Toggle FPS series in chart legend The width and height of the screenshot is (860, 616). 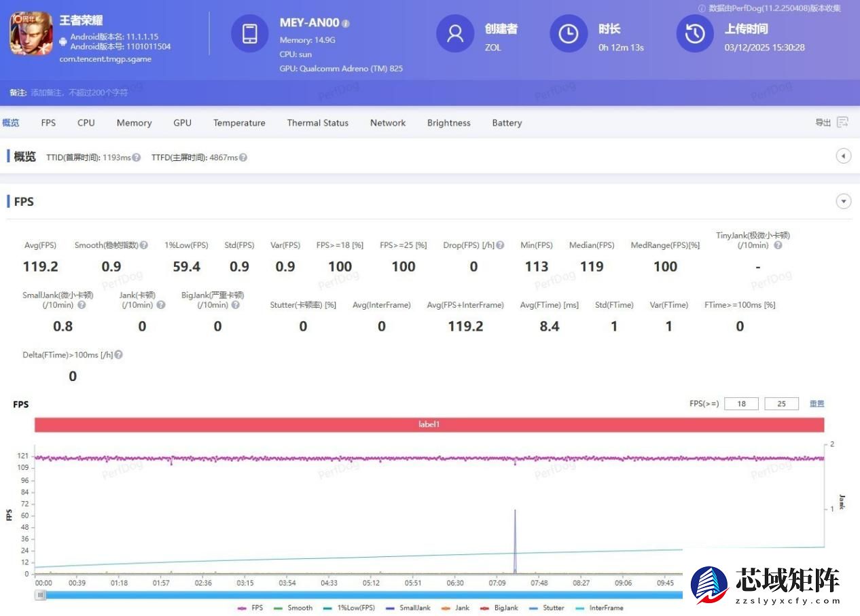tap(250, 608)
